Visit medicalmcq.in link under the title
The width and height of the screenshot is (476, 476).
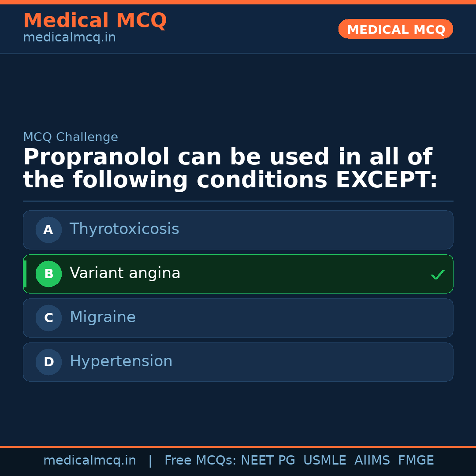[69, 37]
